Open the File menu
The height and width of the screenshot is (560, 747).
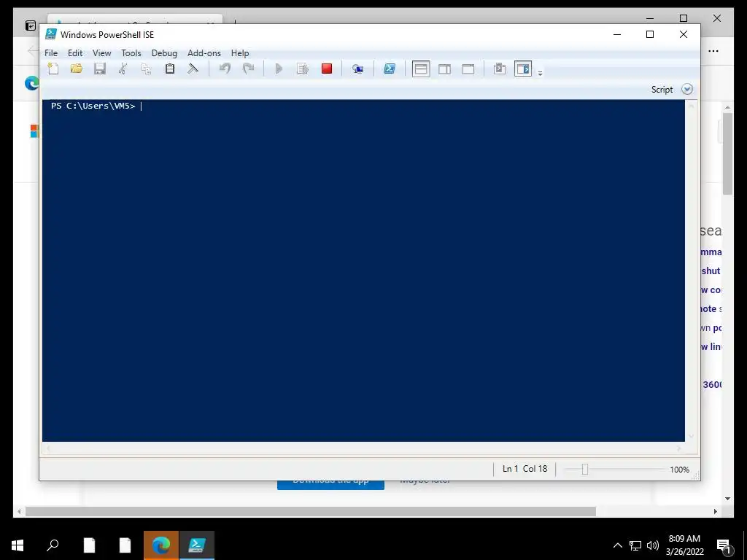[x=51, y=52]
